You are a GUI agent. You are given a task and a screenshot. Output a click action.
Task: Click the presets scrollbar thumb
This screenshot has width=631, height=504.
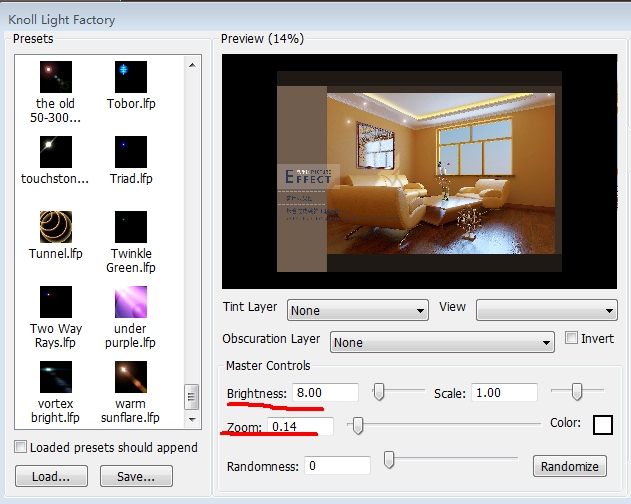coord(191,397)
